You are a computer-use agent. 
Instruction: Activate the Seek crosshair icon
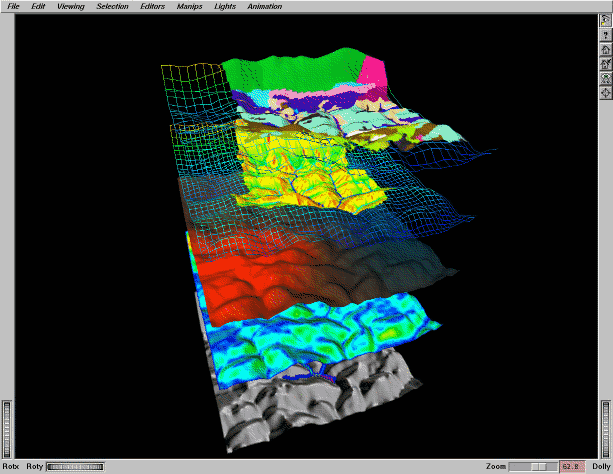[605, 93]
